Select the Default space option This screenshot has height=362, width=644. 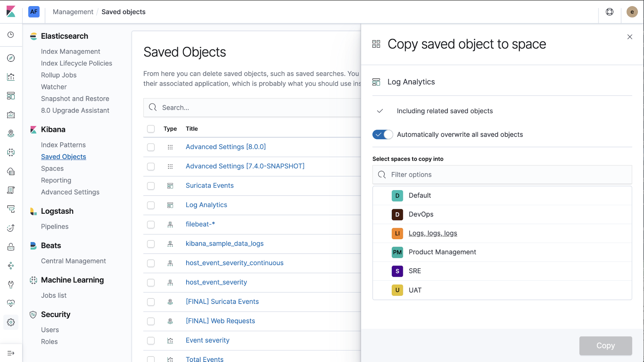pyautogui.click(x=502, y=195)
